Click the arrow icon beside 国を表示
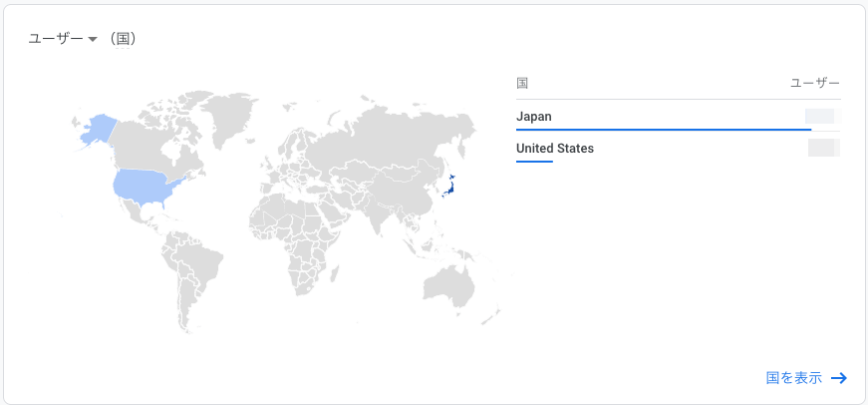868x405 pixels. point(839,378)
